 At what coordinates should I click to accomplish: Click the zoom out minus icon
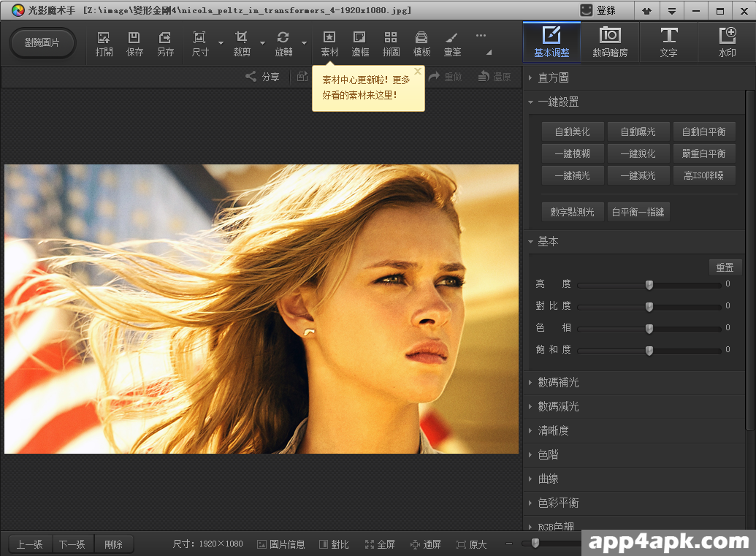[509, 544]
